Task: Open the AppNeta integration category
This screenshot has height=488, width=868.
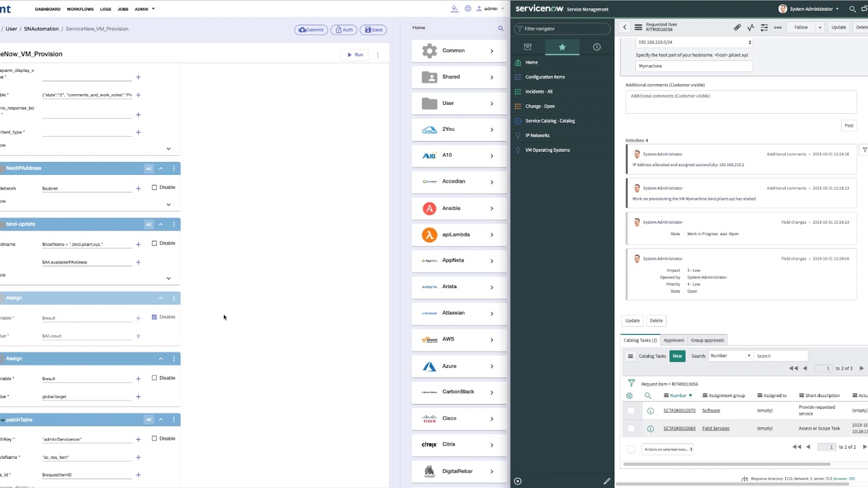Action: click(x=459, y=261)
